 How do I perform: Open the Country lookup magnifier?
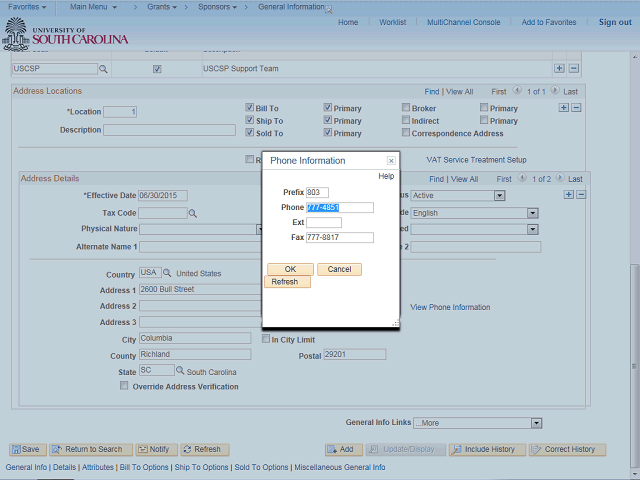coord(167,273)
